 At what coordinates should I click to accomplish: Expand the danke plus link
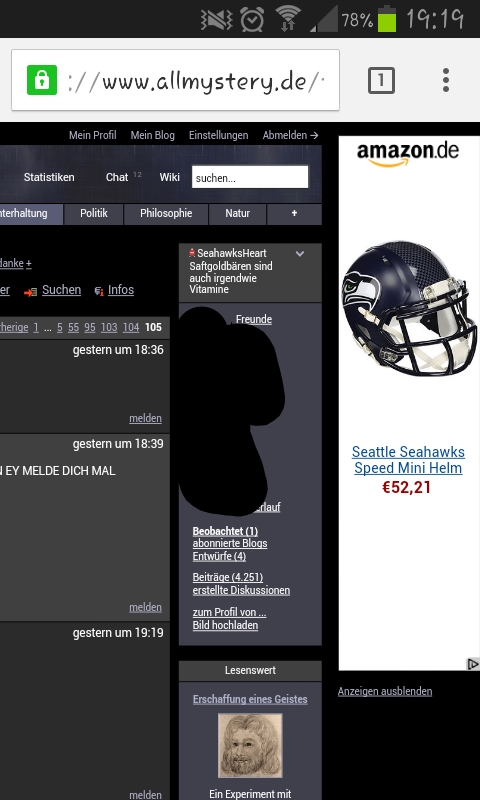pyautogui.click(x=29, y=264)
